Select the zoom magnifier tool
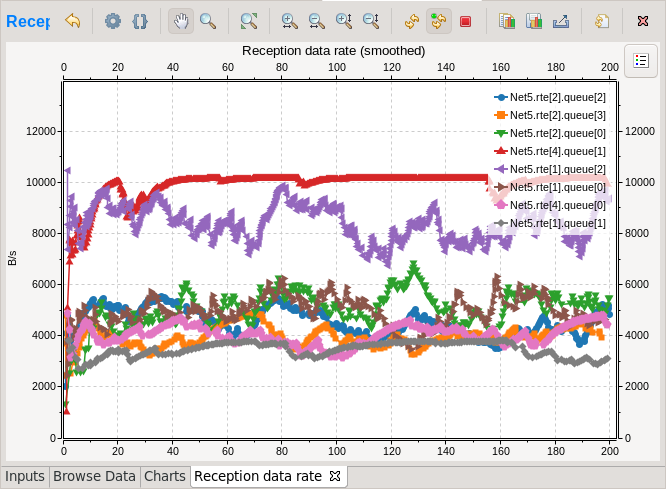Screen dimensions: 666x489 [x=208, y=21]
